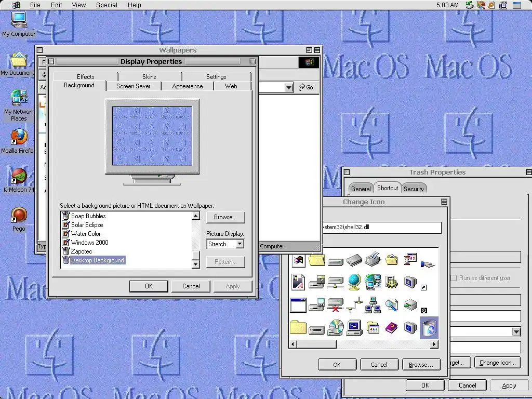Click the Change Icon button

497,362
